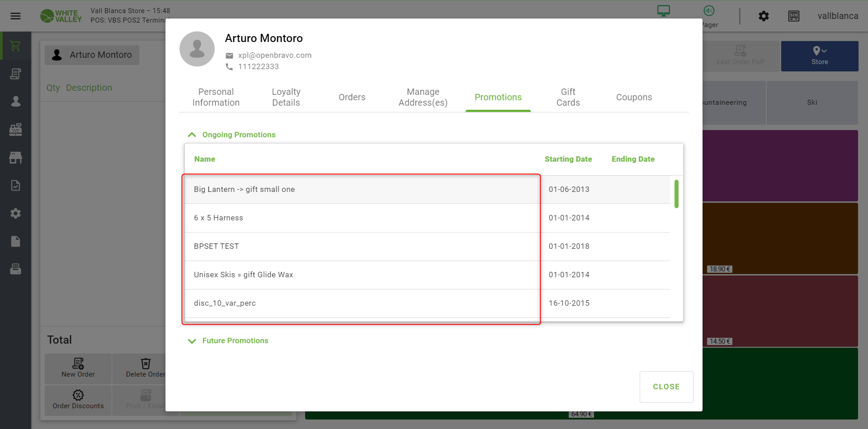The image size is (868, 429).
Task: Collapse the Ongoing Promotions section
Action: point(192,135)
